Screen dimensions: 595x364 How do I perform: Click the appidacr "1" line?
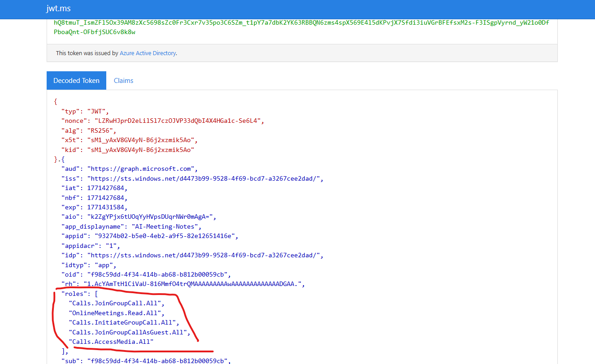click(x=91, y=246)
